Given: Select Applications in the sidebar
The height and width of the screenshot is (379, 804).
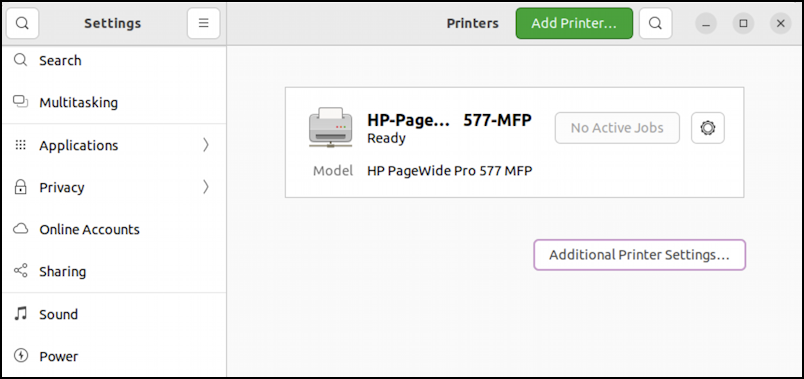Looking at the screenshot, I should tap(114, 145).
